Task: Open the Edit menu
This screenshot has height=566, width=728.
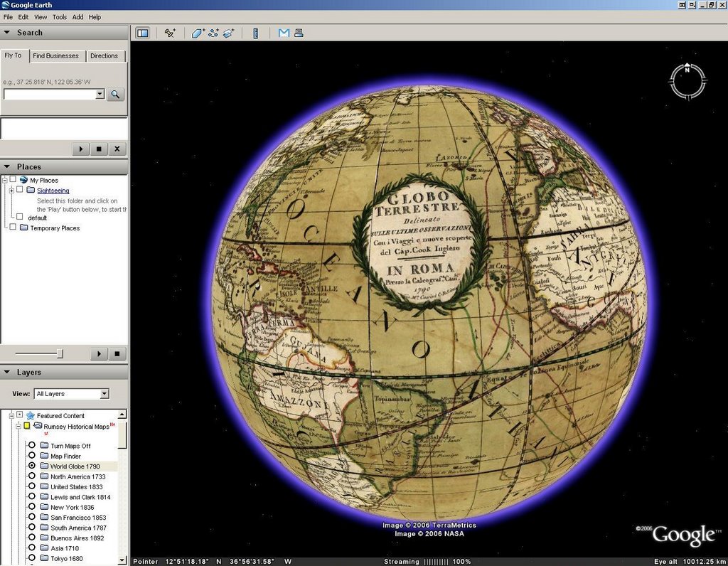Action: (23, 17)
